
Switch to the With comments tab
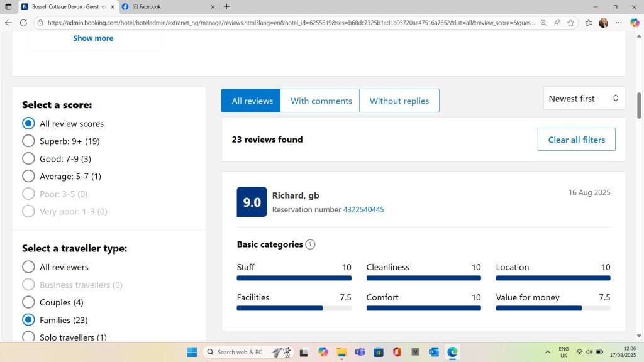click(x=321, y=101)
